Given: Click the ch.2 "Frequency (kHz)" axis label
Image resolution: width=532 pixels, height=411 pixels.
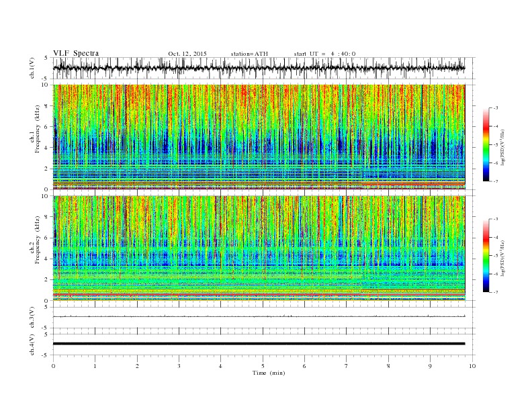Looking at the screenshot, I should 38,240.
